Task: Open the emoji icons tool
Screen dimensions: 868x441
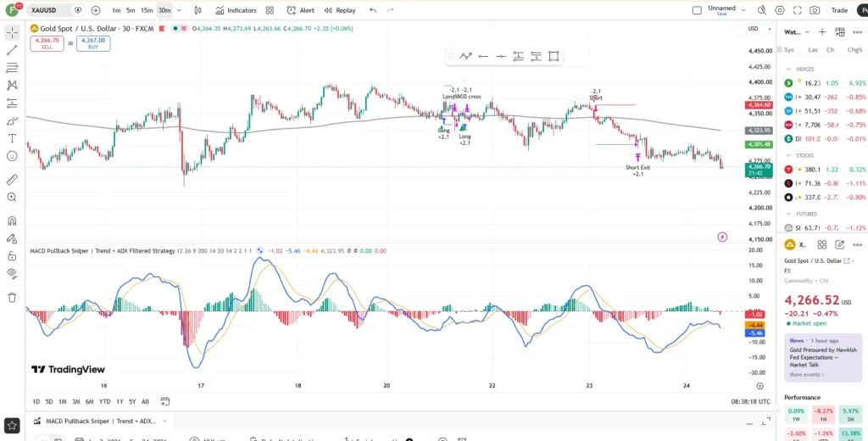Action: [x=12, y=156]
